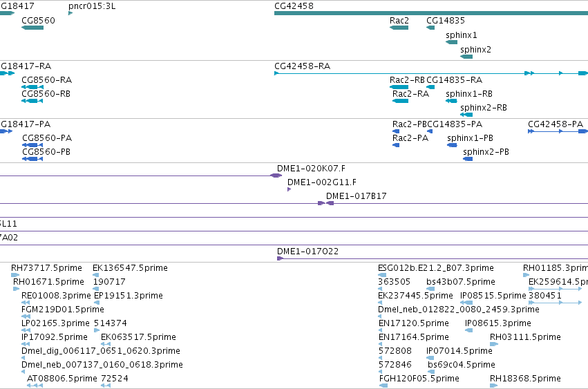Click the EK237445.5prime EST label
This screenshot has width=588, height=389.
[x=415, y=296]
